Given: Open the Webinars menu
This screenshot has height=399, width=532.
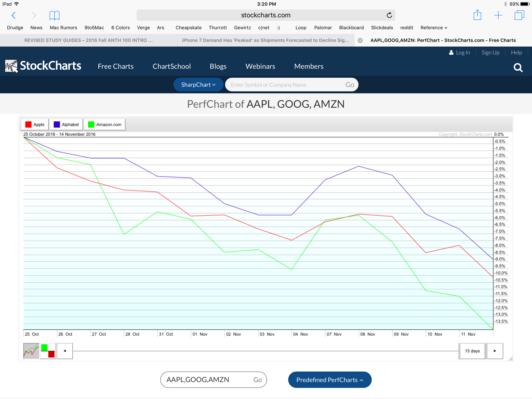Looking at the screenshot, I should point(260,66).
